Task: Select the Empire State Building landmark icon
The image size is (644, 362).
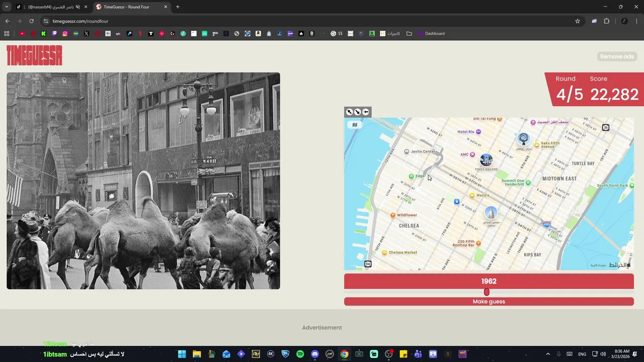Action: (491, 213)
